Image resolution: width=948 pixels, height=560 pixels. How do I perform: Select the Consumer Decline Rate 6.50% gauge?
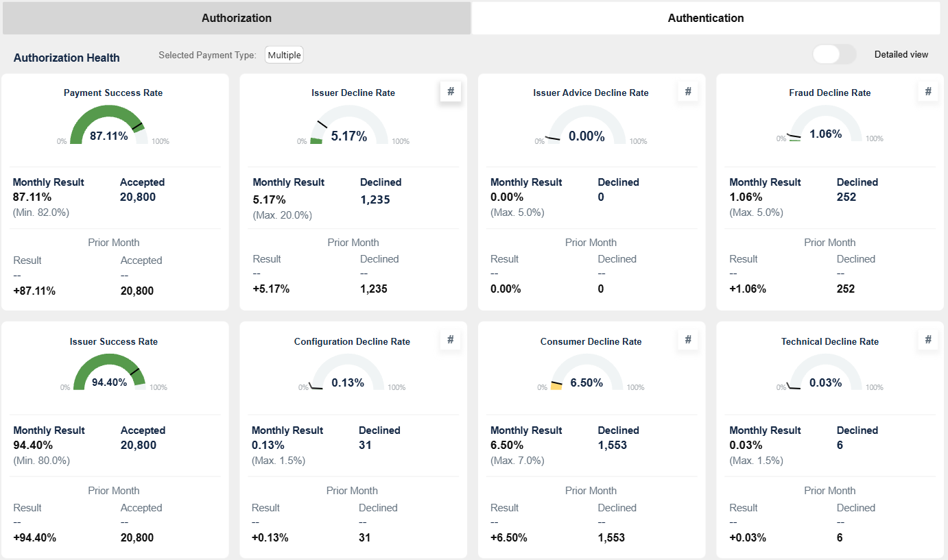(586, 372)
